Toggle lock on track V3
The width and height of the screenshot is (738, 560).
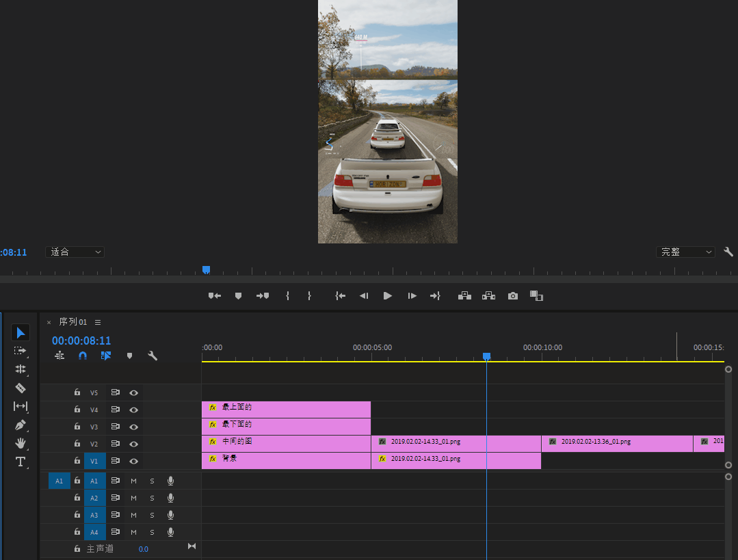pos(77,427)
